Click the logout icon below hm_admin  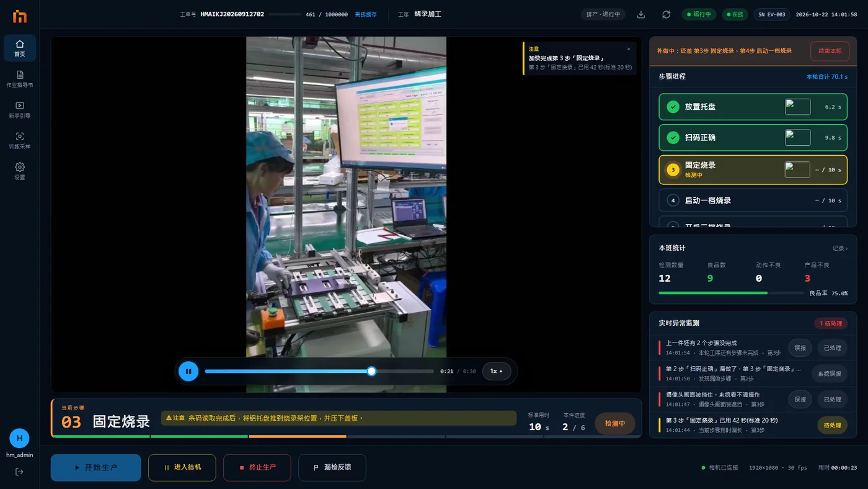[x=19, y=472]
